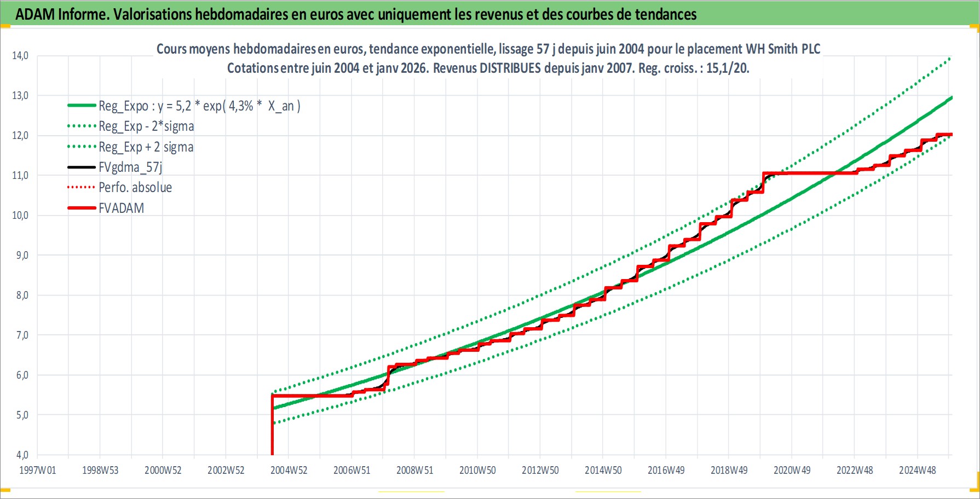980x499 pixels.
Task: Select the x-axis label "2006W51"
Action: tap(352, 471)
